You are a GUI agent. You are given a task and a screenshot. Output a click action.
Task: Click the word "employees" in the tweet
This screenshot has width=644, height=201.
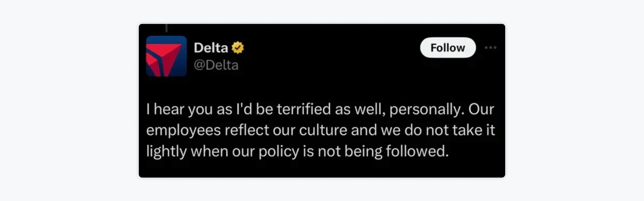point(183,130)
